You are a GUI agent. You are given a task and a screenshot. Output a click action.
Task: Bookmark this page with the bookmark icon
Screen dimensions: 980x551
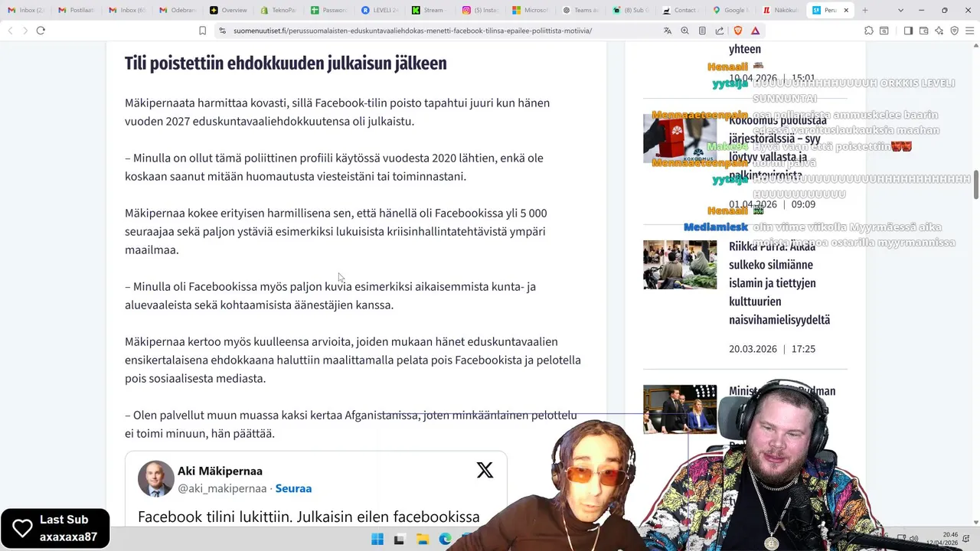[x=202, y=31]
